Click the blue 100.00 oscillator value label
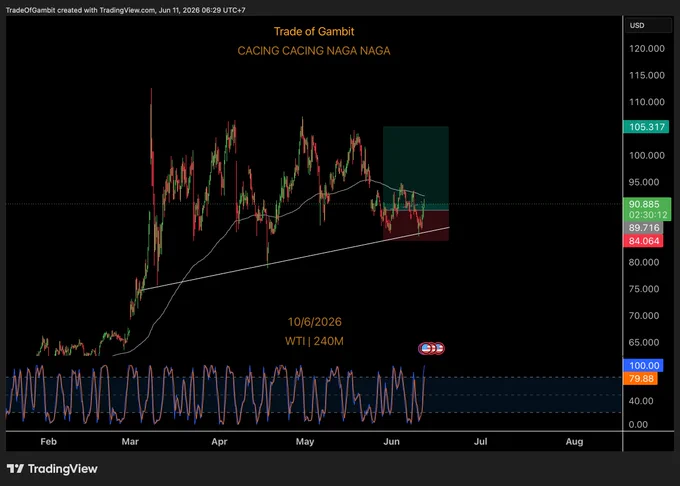This screenshot has width=680, height=486. coord(643,365)
